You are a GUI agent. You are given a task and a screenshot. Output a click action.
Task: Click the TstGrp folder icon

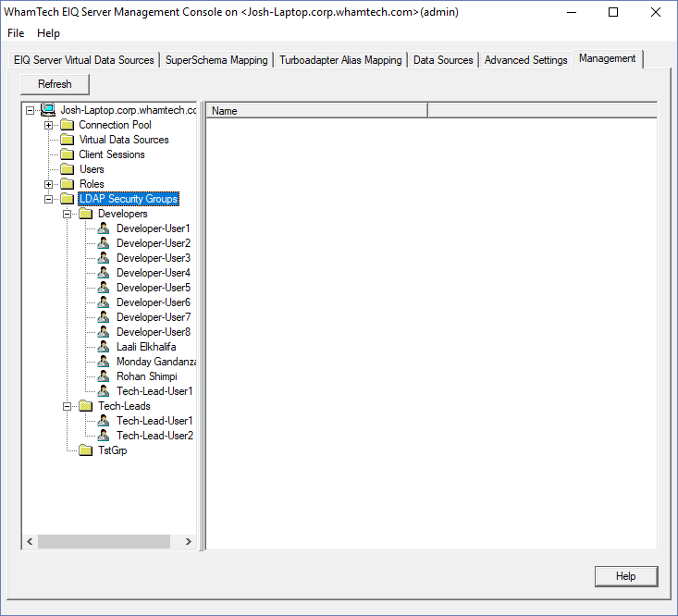click(85, 450)
